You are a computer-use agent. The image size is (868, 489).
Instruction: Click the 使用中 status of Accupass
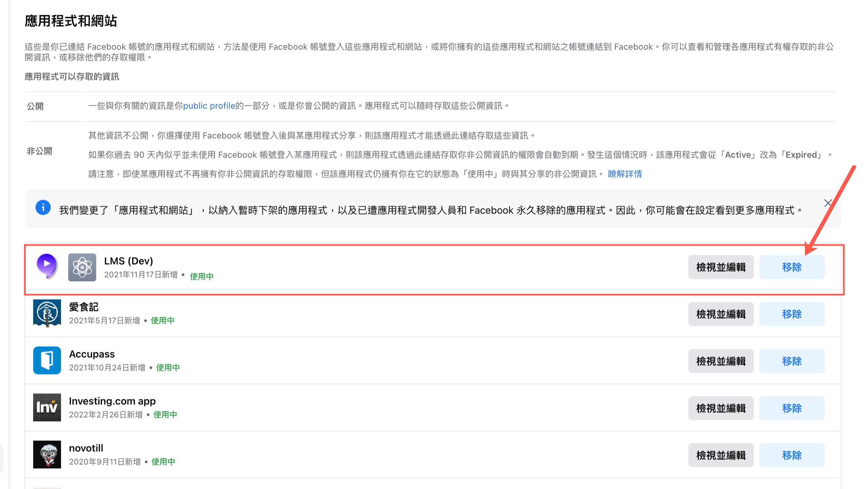tap(168, 368)
